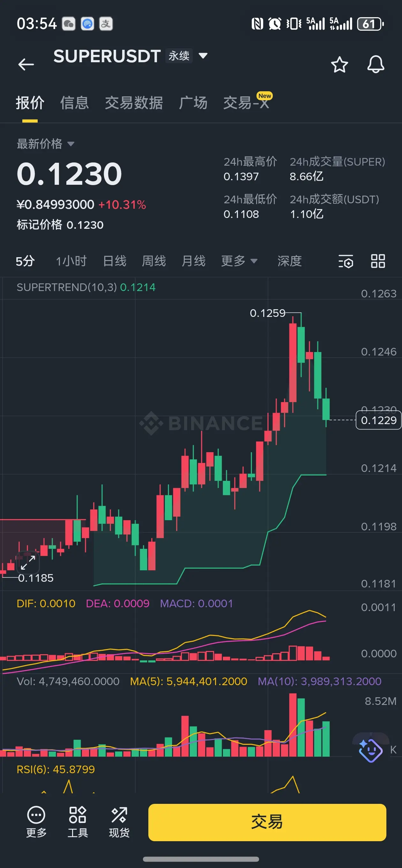Expand chart to fullscreen with arrows icon
402x868 pixels.
[x=28, y=562]
